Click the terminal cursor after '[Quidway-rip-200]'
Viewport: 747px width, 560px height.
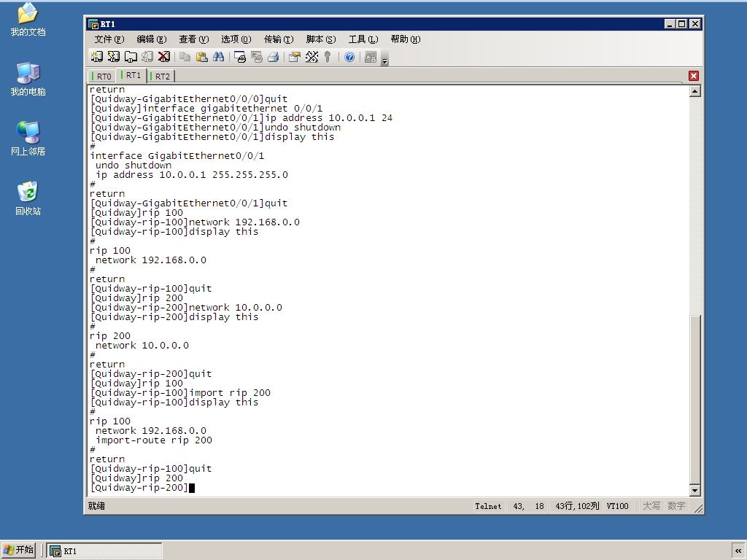click(x=192, y=488)
